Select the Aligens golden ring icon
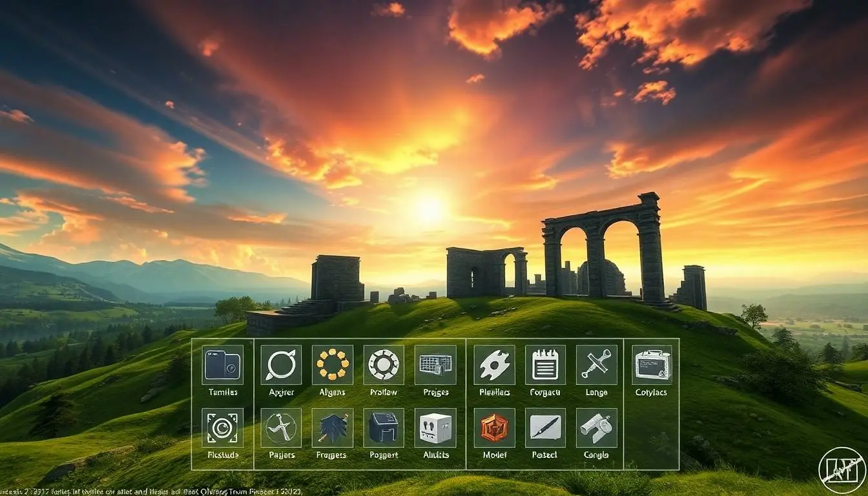Viewport: 868px width, 496px height. [333, 365]
